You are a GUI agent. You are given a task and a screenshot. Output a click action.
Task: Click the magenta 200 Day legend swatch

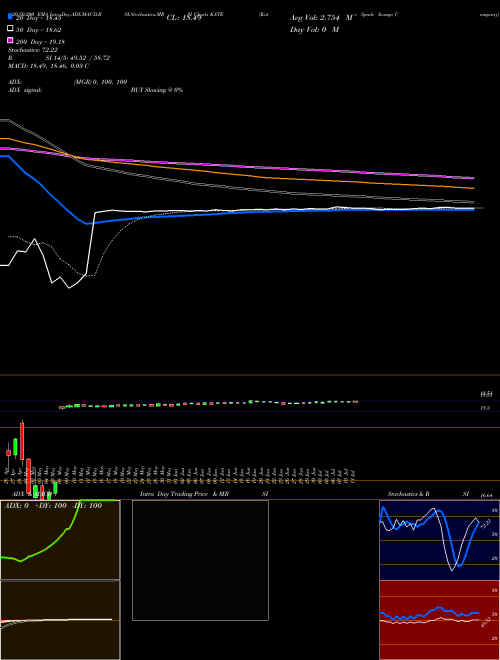tap(10, 40)
